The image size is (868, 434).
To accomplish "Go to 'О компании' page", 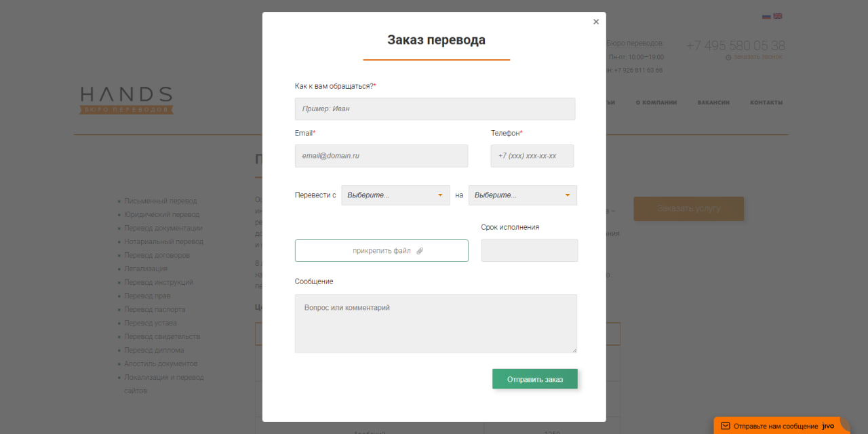I will click(656, 102).
